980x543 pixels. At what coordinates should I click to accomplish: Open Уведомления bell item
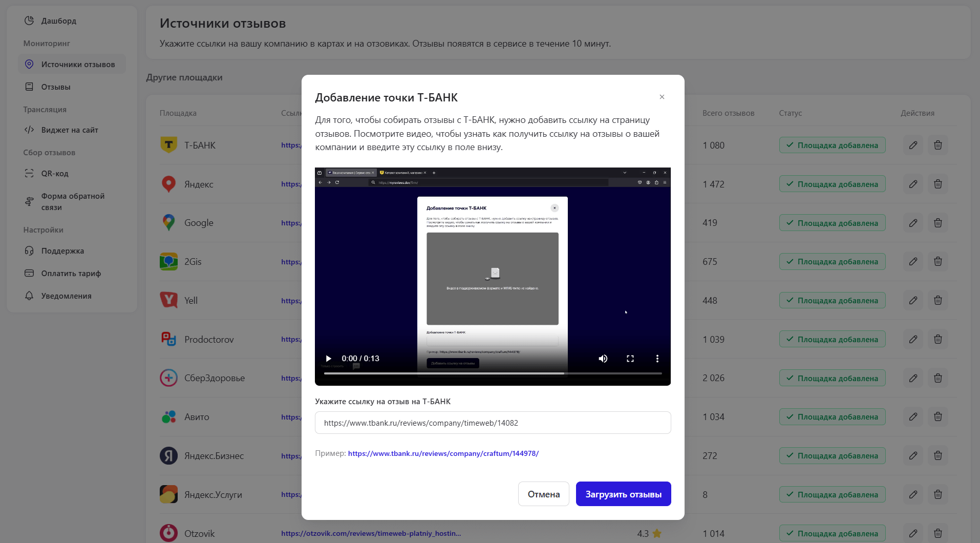coord(66,296)
